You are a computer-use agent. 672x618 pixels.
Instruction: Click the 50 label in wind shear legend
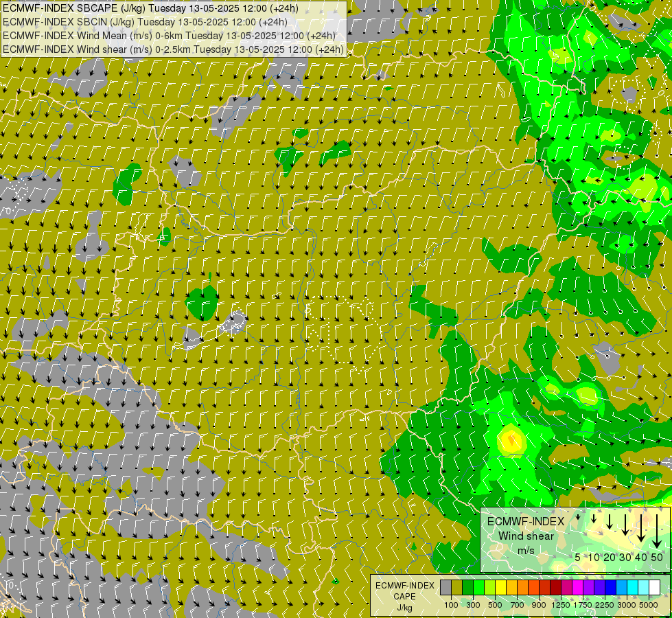click(x=657, y=557)
